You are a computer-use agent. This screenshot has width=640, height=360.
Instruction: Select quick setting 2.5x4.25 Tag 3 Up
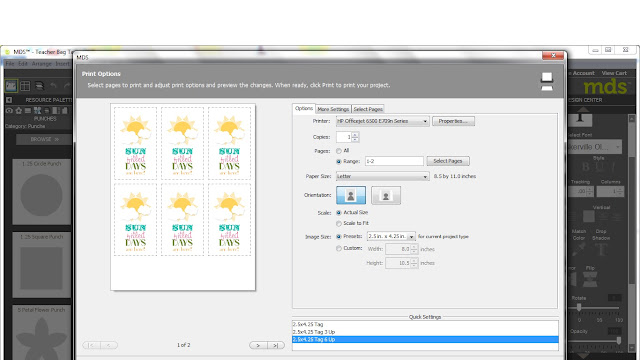click(x=425, y=332)
